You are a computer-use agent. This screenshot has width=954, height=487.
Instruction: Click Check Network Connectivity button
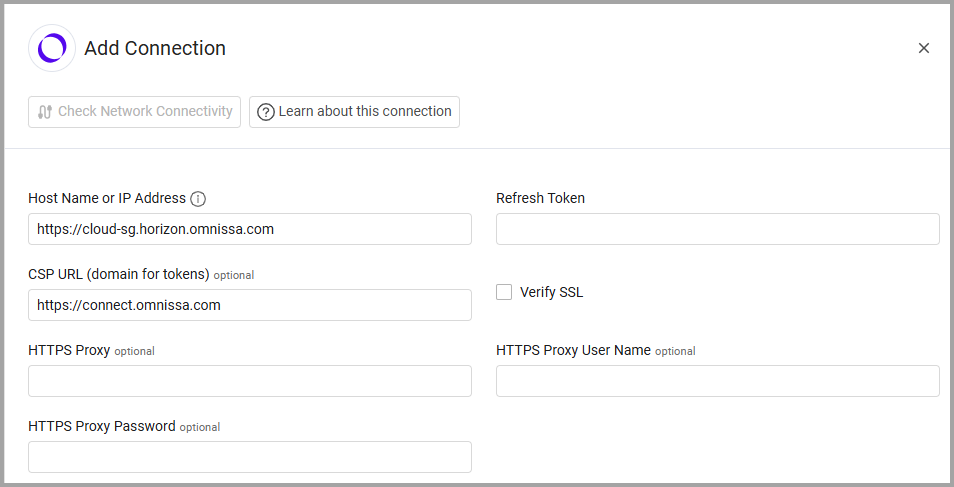134,112
